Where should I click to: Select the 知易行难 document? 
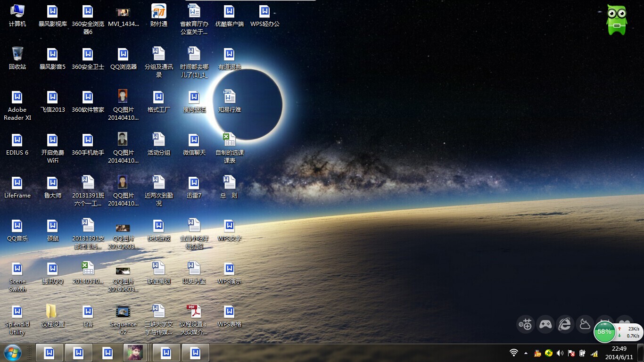(230, 101)
